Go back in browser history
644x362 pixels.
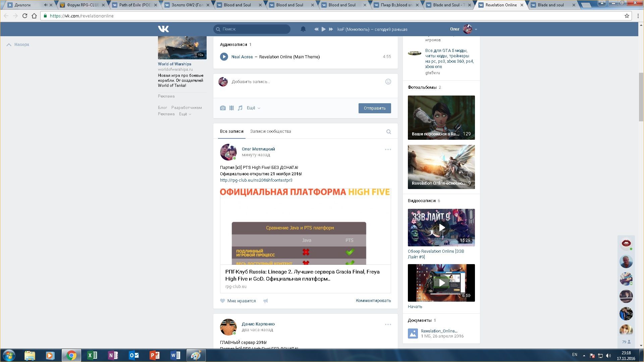[6, 16]
